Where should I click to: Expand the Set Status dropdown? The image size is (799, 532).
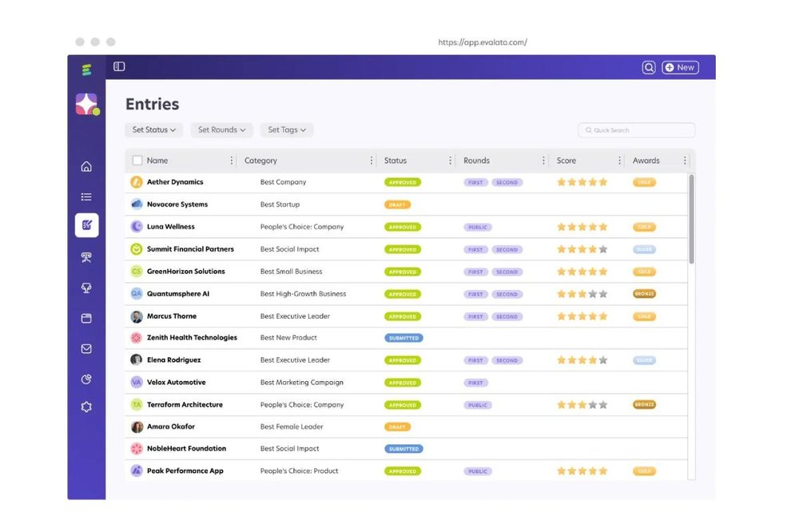(154, 130)
